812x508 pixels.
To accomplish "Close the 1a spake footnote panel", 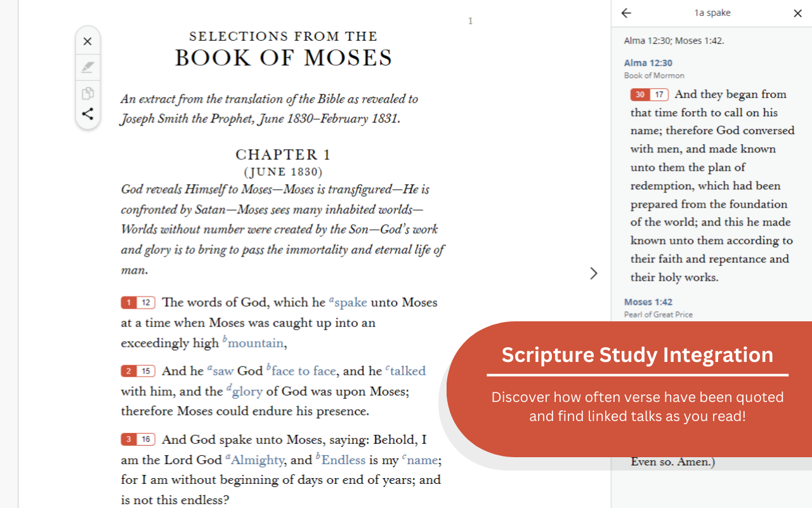I will coord(797,13).
